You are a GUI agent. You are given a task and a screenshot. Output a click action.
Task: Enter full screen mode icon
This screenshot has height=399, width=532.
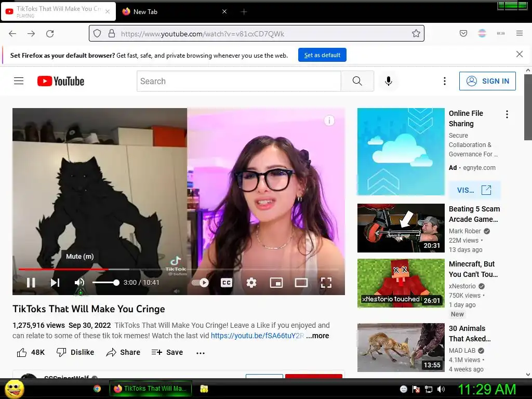tap(326, 283)
